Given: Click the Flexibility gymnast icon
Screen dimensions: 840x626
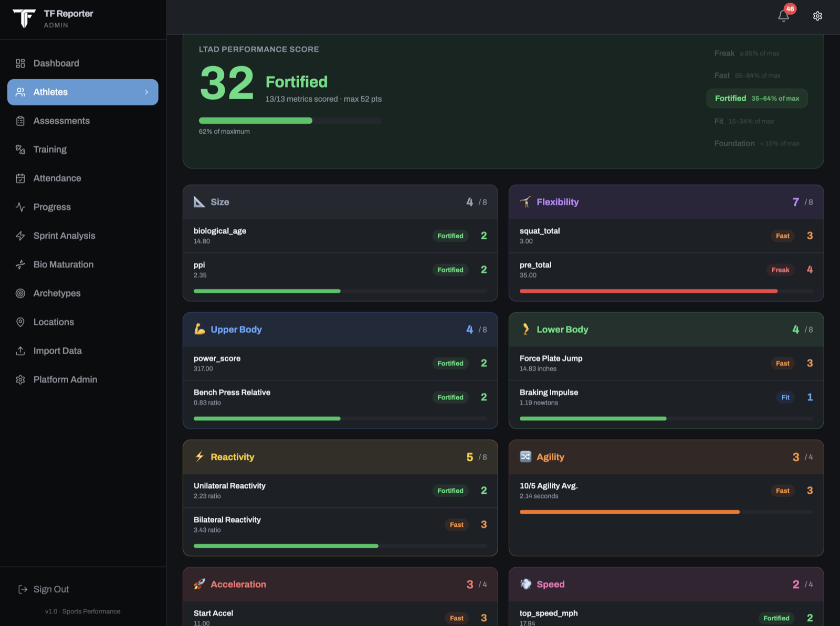Looking at the screenshot, I should point(526,202).
